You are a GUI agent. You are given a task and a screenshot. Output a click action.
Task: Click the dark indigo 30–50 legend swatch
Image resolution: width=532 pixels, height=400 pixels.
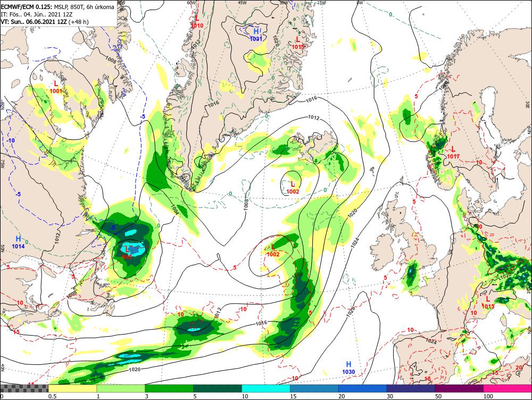411,389
